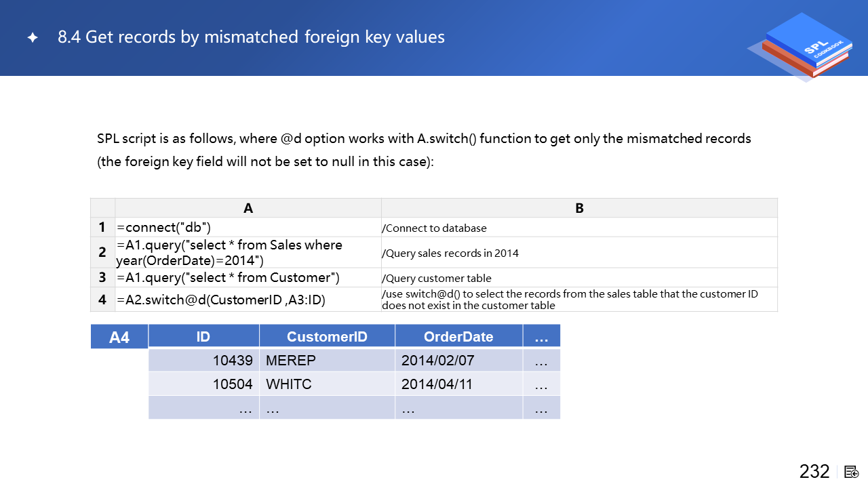Click the star icon before slide title
Screen dimensions: 868x488
33,38
